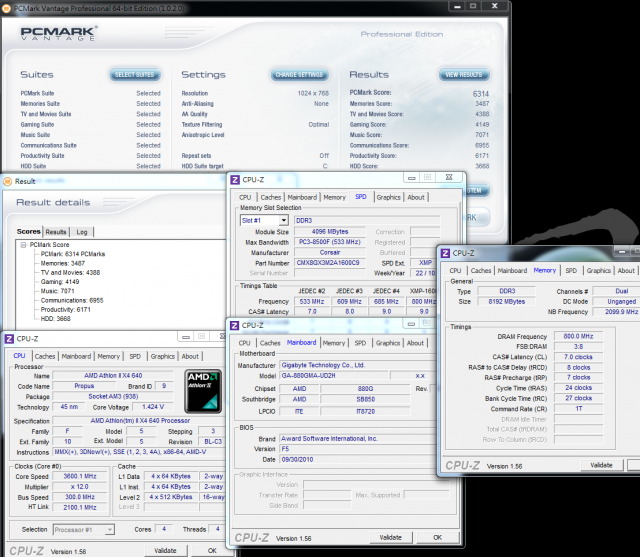Click the Z icon of CPU-Z CPU window

click(9, 339)
